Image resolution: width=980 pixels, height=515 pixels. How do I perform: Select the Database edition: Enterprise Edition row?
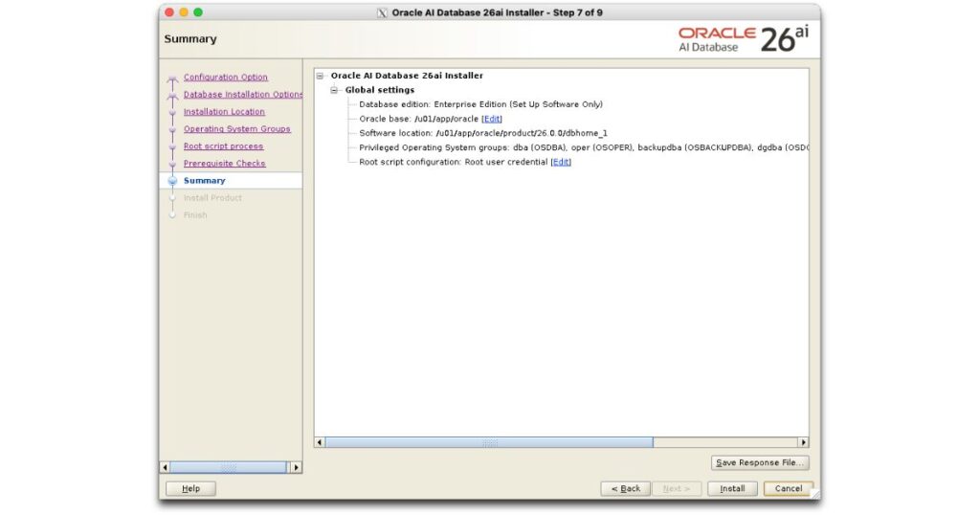pyautogui.click(x=480, y=104)
